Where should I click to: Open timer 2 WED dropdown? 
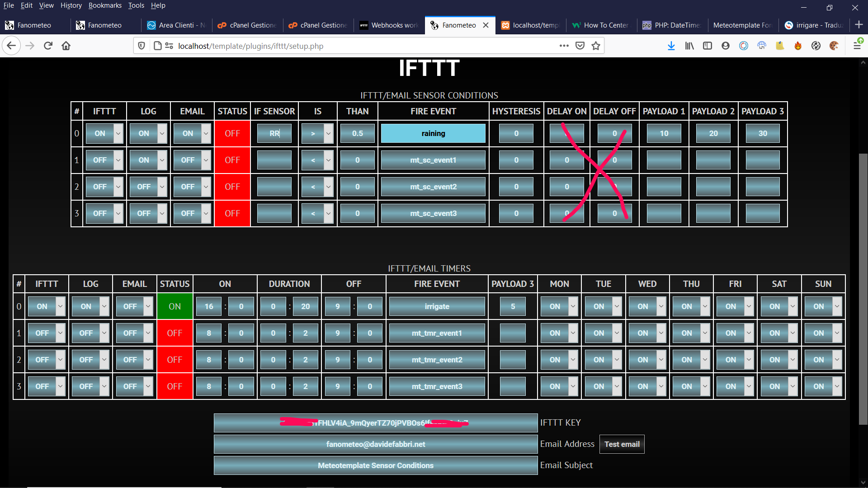click(647, 360)
